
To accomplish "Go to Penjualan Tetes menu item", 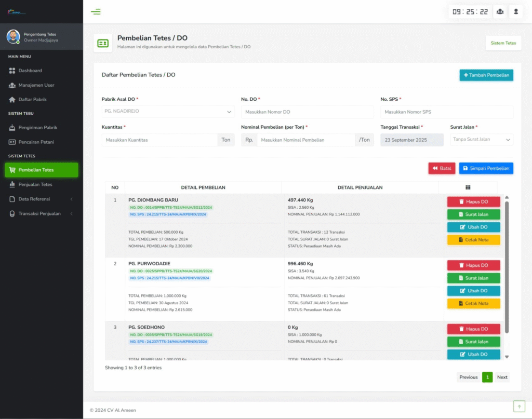I will click(x=35, y=184).
